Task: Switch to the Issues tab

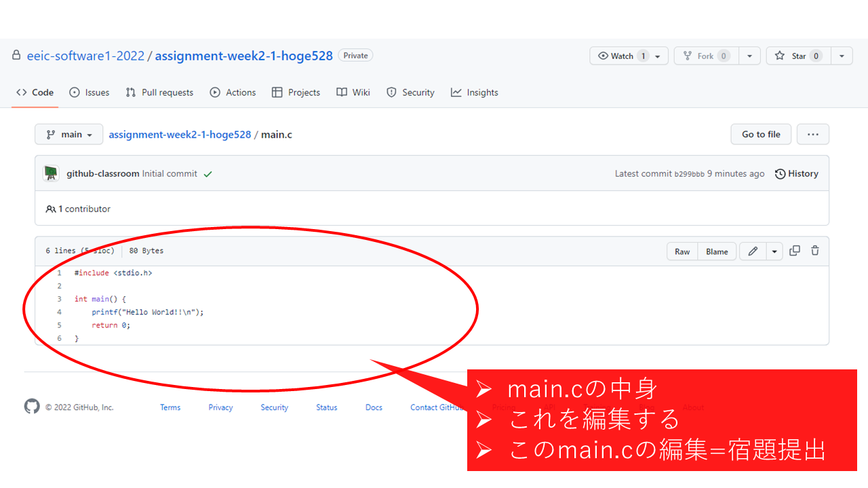Action: 89,92
